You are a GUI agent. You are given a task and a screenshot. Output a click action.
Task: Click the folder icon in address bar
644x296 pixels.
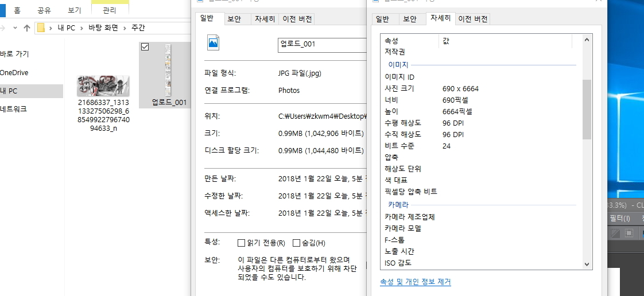(41, 28)
